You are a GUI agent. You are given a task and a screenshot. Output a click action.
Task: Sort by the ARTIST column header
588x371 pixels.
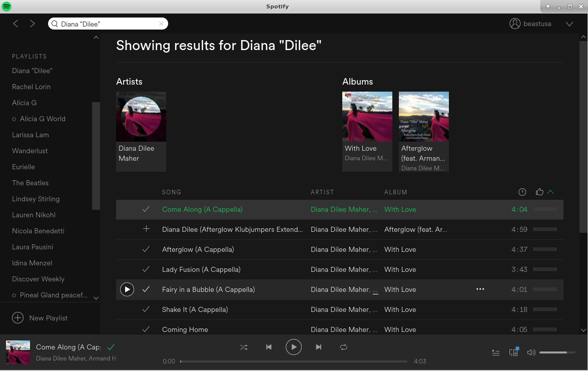pyautogui.click(x=322, y=192)
